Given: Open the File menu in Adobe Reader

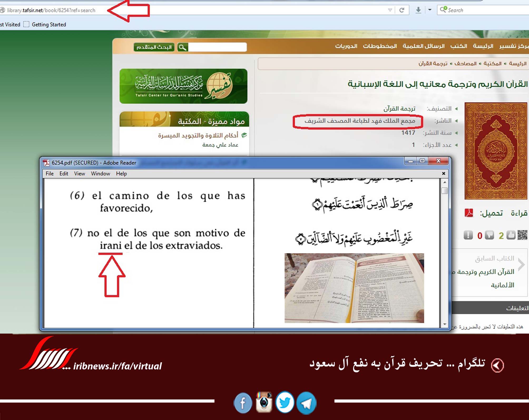Looking at the screenshot, I should click(50, 174).
